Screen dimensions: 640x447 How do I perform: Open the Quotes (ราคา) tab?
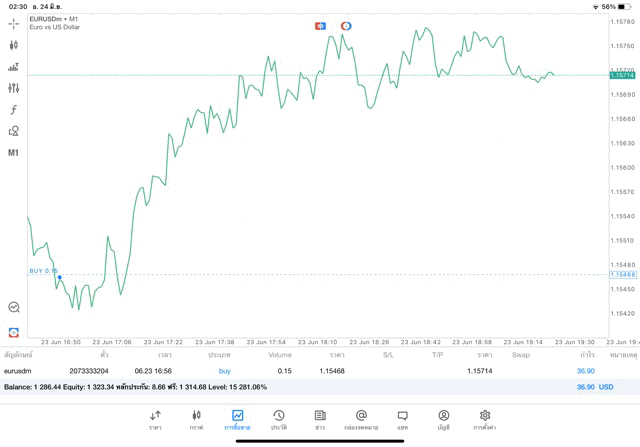coord(155,420)
